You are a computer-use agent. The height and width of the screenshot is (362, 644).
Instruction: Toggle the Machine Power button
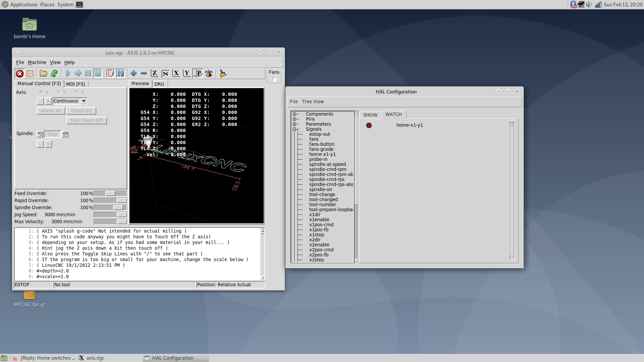pyautogui.click(x=30, y=73)
